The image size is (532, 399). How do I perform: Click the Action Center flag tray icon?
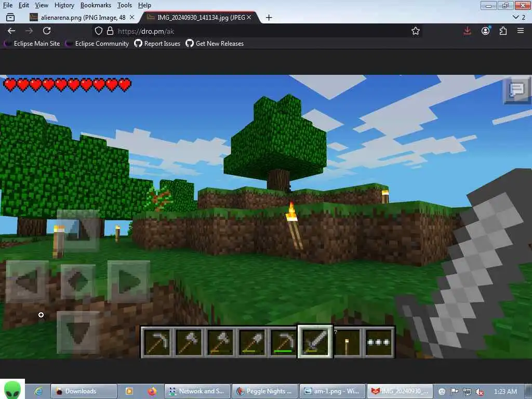[454, 392]
